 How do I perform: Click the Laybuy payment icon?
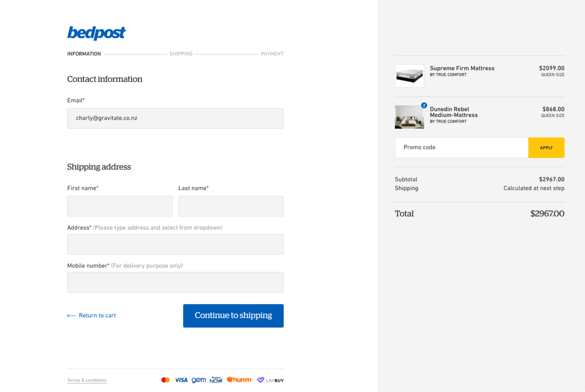270,380
